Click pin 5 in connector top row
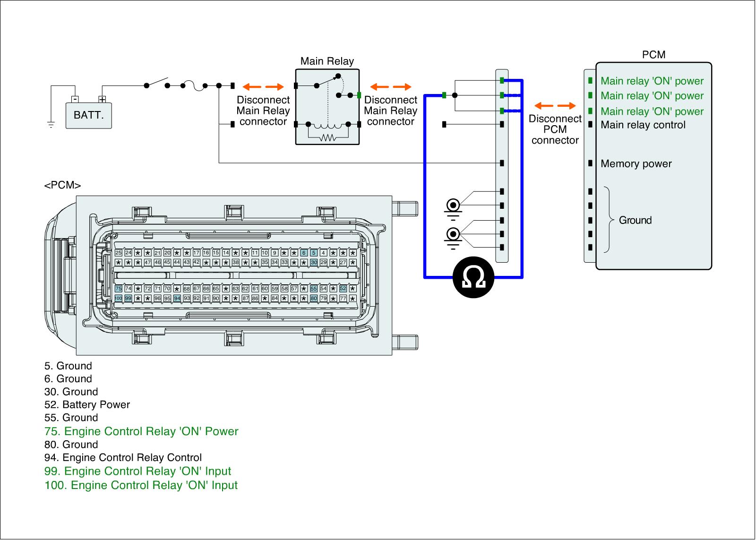756x540 pixels. click(313, 253)
